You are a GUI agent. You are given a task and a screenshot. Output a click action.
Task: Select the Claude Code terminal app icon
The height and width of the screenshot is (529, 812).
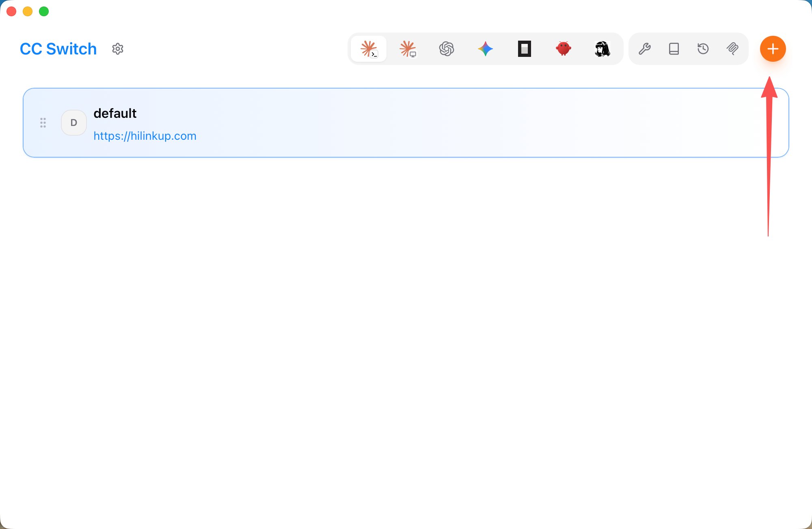(x=369, y=49)
